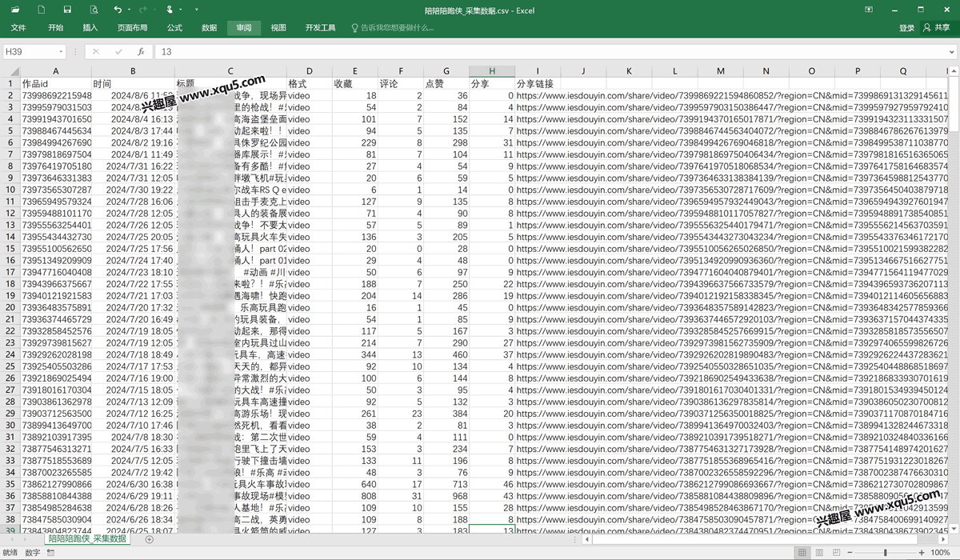Switch to the 公式 ribbon tab
960x560 pixels.
pyautogui.click(x=174, y=28)
